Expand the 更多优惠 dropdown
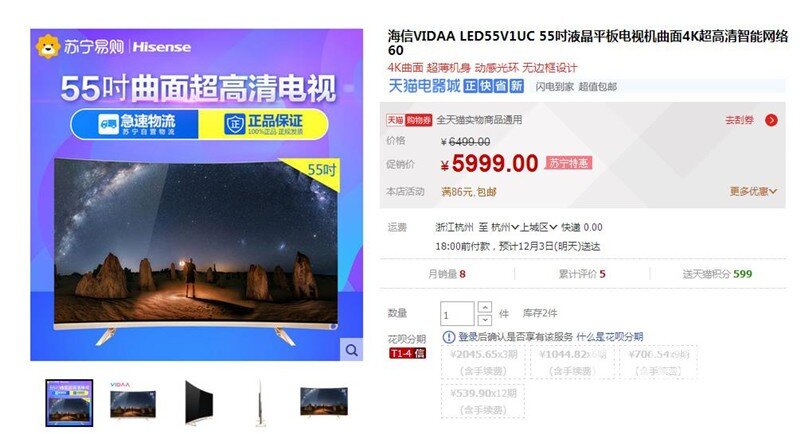800x434 pixels. 753,191
